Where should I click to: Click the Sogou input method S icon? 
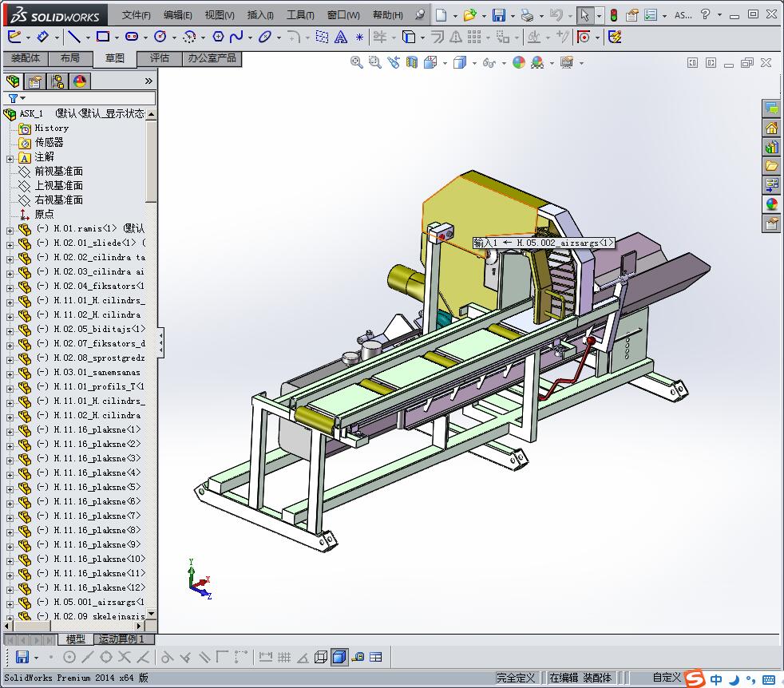[x=695, y=678]
